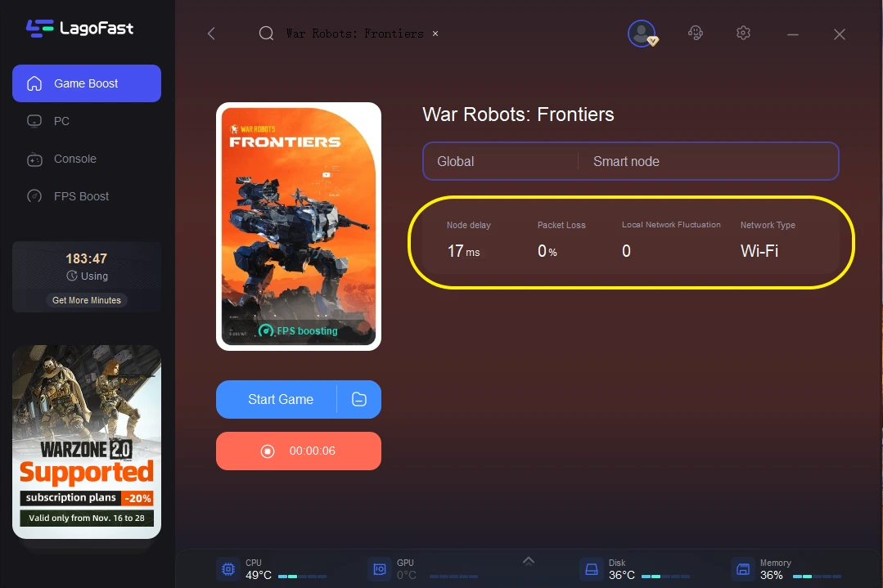Click the search magnifier icon
883x588 pixels.
[x=266, y=34]
